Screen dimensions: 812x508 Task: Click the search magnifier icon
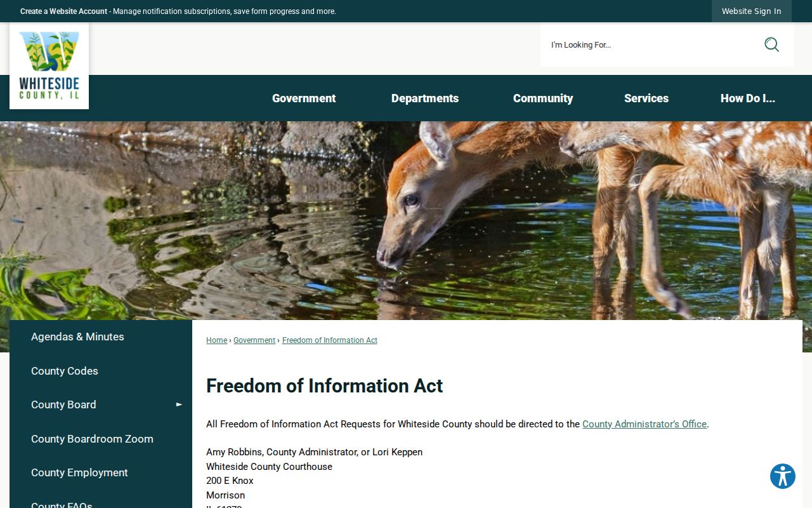771,44
